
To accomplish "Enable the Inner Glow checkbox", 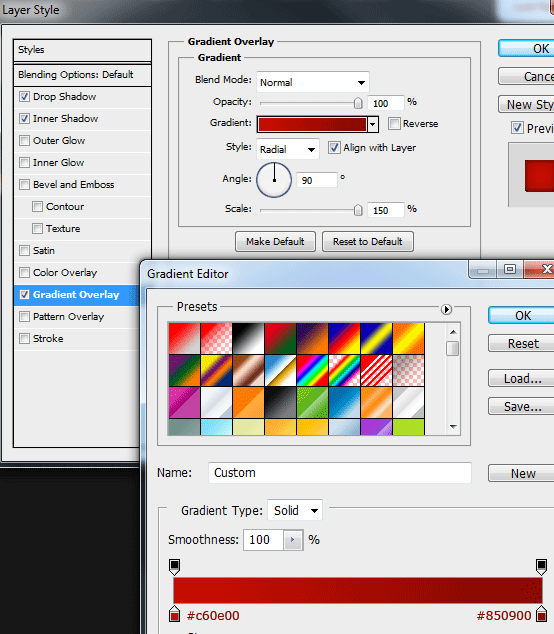I will 24,163.
